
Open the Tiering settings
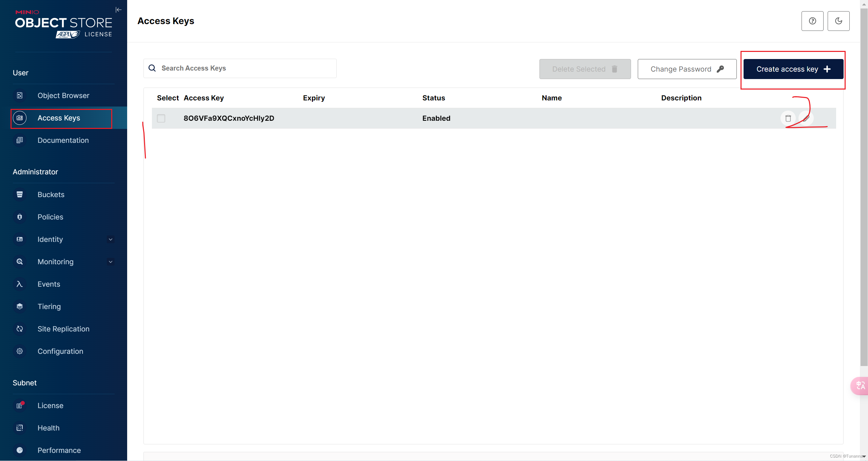[49, 306]
